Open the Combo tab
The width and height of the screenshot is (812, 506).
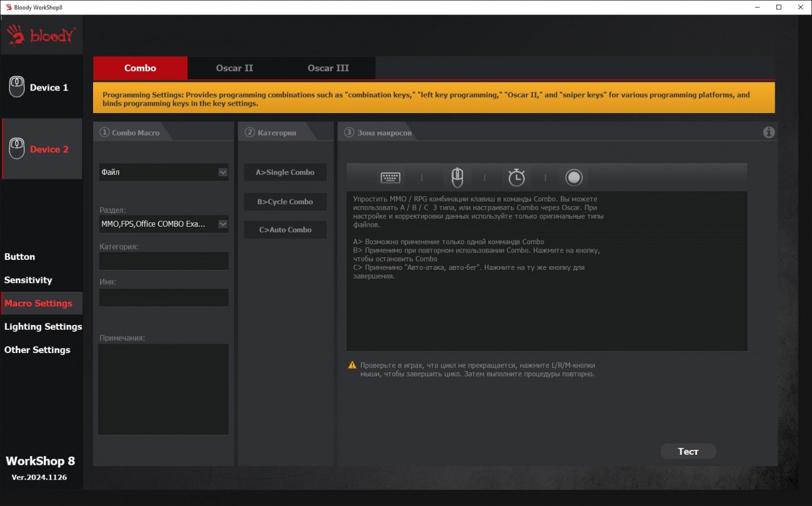coord(140,68)
